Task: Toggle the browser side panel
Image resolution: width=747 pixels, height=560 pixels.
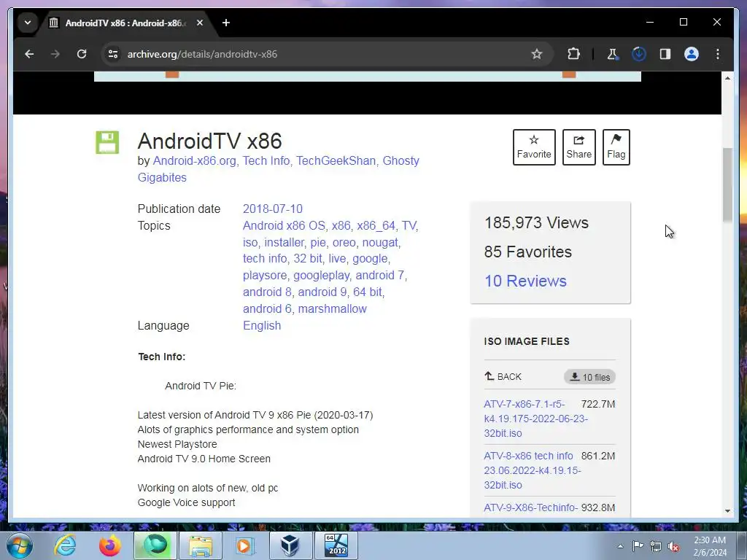Action: tap(665, 54)
